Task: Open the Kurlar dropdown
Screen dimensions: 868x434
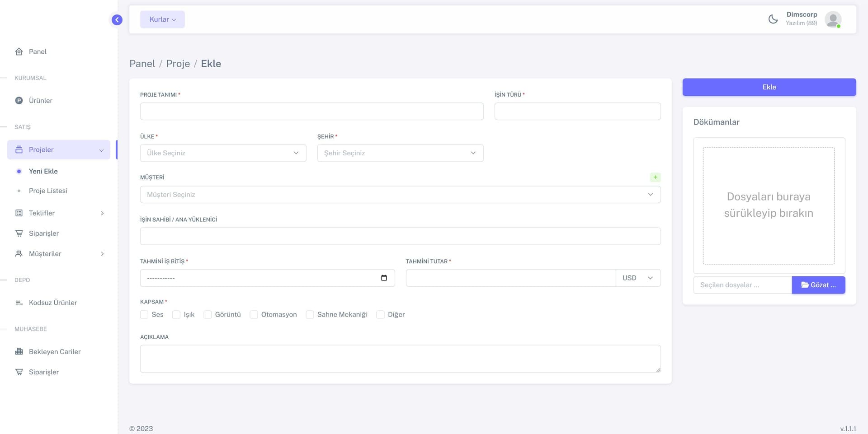Action: 162,19
